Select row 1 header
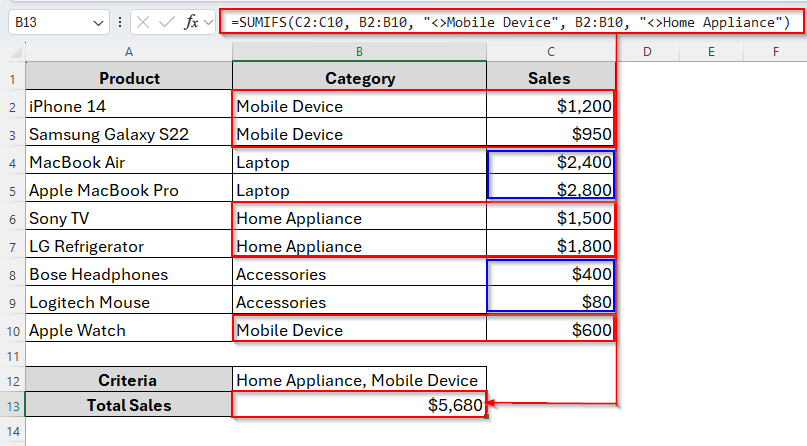Viewport: 807px width, 446px height. pos(12,78)
